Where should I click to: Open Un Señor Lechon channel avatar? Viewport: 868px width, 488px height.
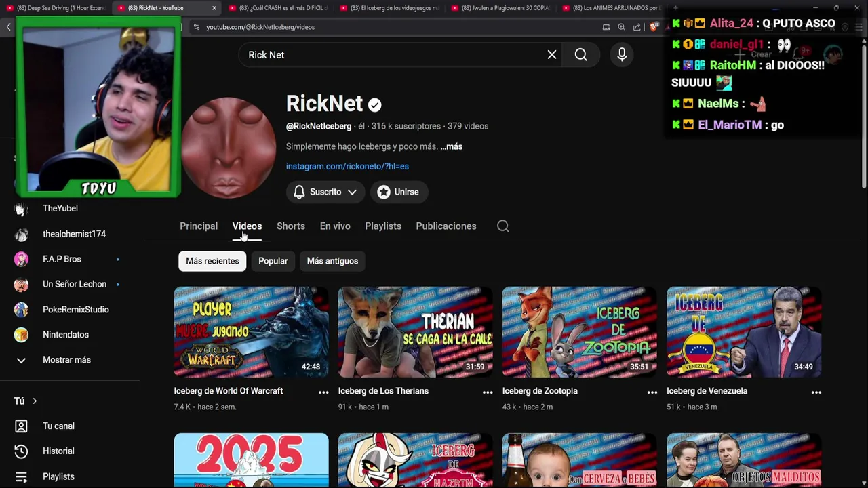(21, 285)
